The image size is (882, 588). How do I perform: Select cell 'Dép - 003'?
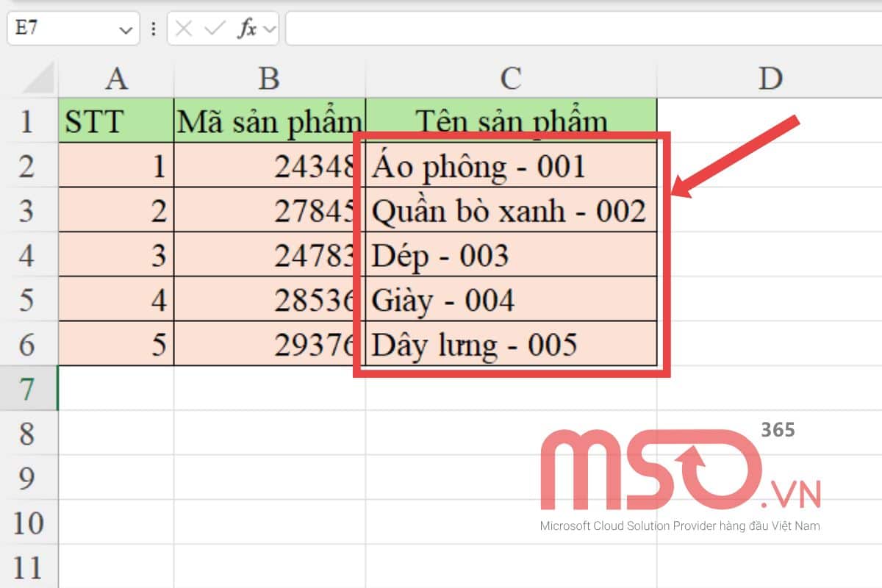click(511, 255)
